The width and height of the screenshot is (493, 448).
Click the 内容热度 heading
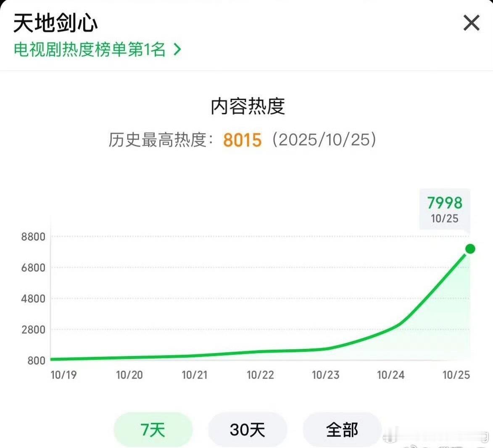point(248,106)
